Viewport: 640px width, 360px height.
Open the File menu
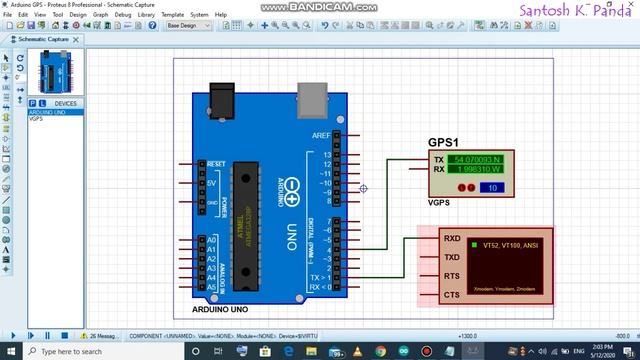(7, 15)
